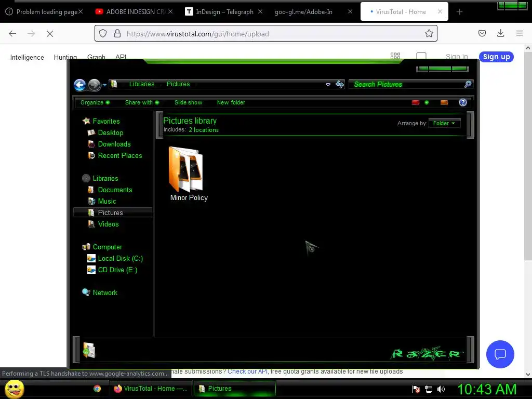Viewport: 532px width, 399px height.
Task: Open the VirusTotal chat bubble button
Action: click(500, 354)
